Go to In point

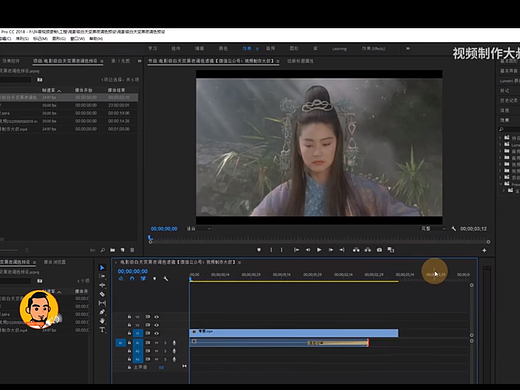tap(296, 250)
